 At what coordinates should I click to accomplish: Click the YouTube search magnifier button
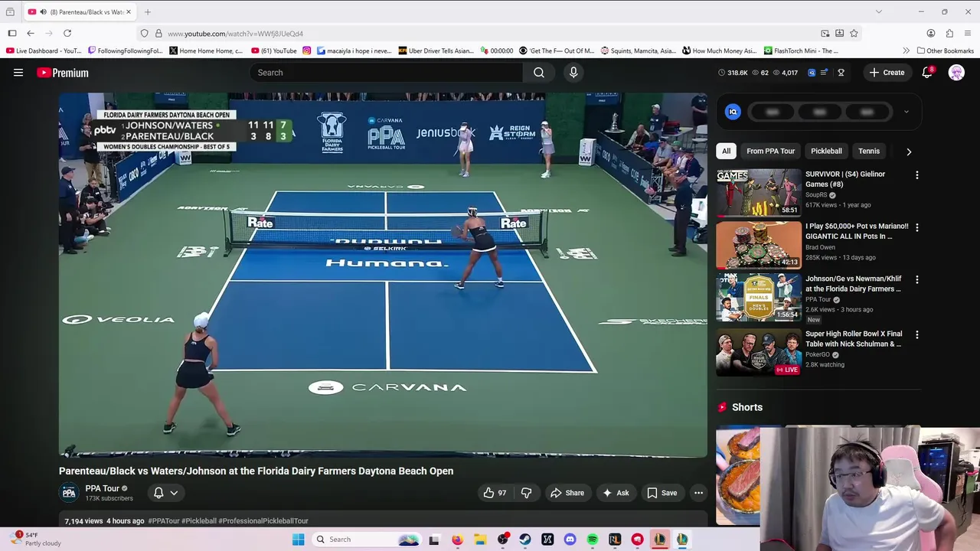point(539,73)
